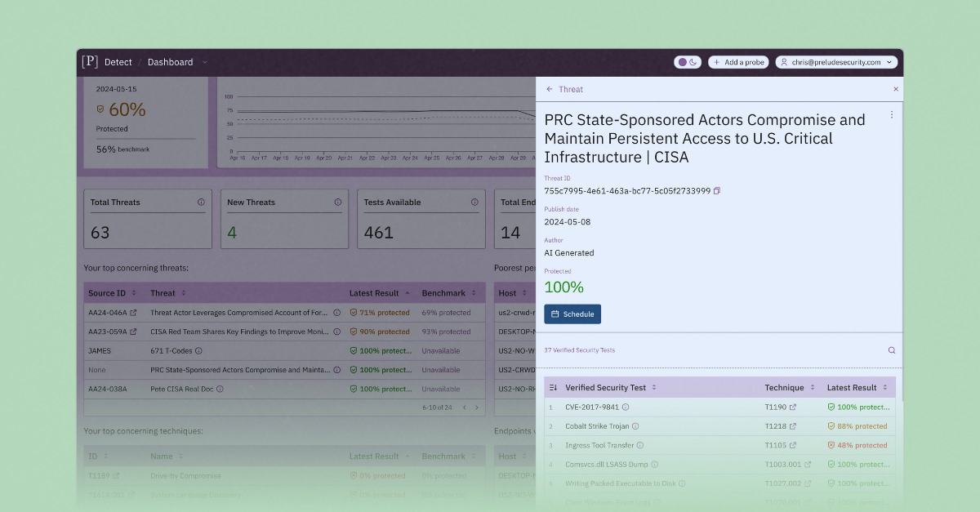Click the back arrow next to Threat
This screenshot has width=980, height=512.
[550, 89]
